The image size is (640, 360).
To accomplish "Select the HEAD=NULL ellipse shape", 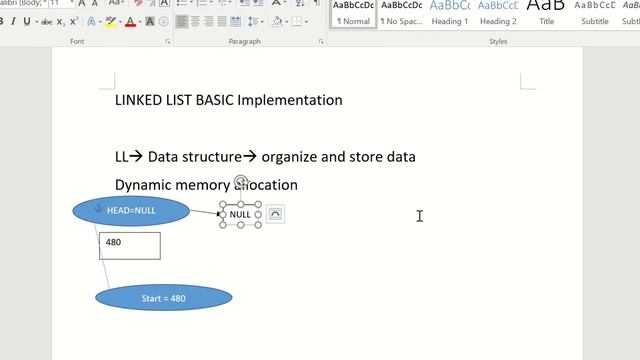I will coord(131,211).
